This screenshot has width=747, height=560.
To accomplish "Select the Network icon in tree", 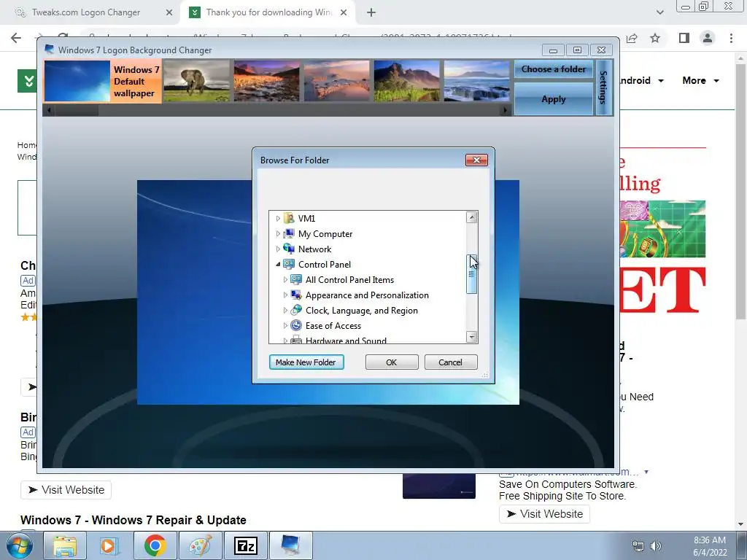I will [289, 249].
